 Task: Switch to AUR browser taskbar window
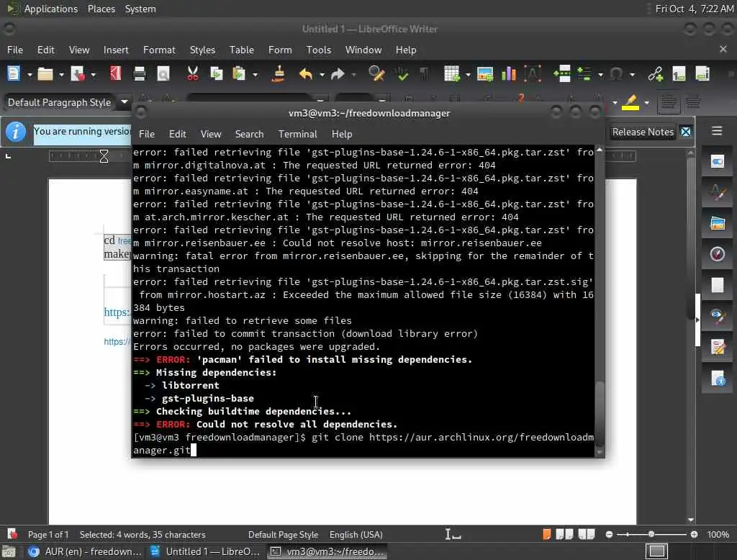[x=85, y=551]
